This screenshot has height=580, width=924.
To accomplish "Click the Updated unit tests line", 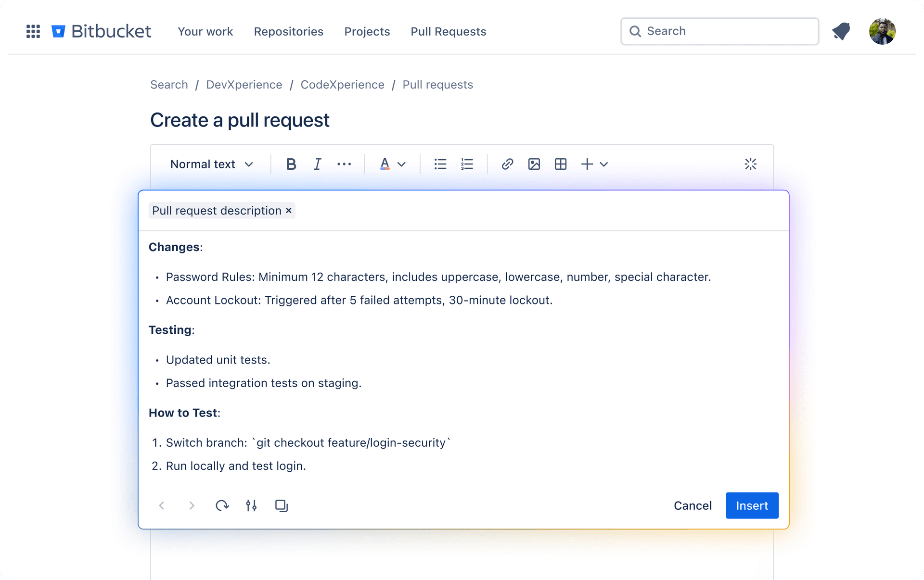I will coord(218,360).
